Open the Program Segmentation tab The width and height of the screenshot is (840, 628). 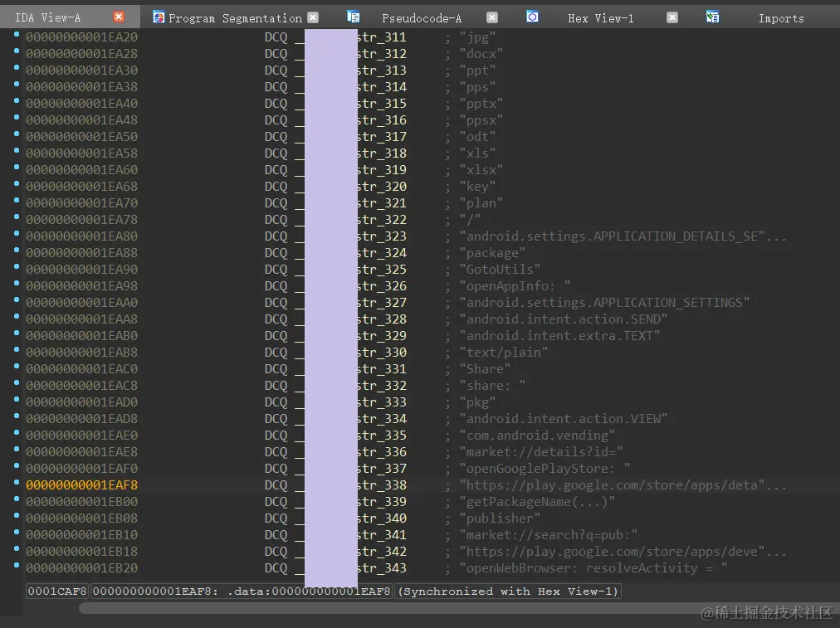235,18
